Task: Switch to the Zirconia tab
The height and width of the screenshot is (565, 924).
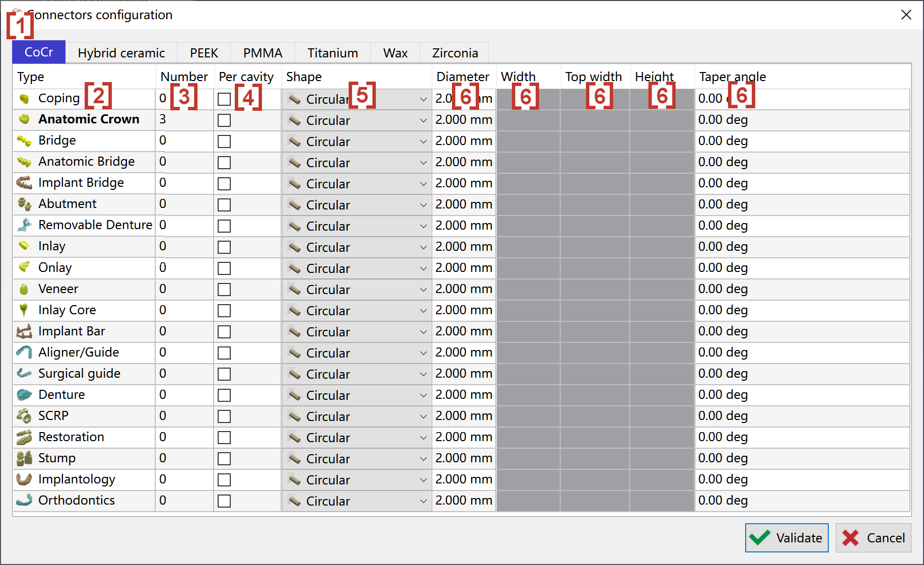Action: pyautogui.click(x=455, y=53)
